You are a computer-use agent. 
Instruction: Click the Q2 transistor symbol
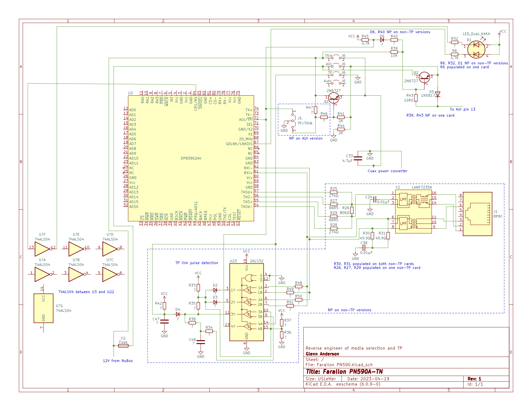[x=424, y=78]
